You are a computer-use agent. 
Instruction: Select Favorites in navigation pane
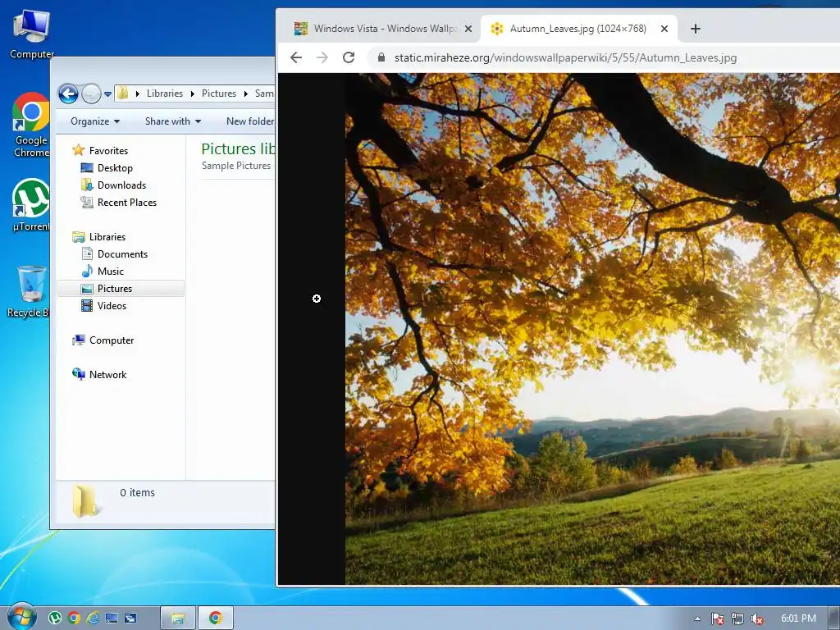click(x=109, y=151)
